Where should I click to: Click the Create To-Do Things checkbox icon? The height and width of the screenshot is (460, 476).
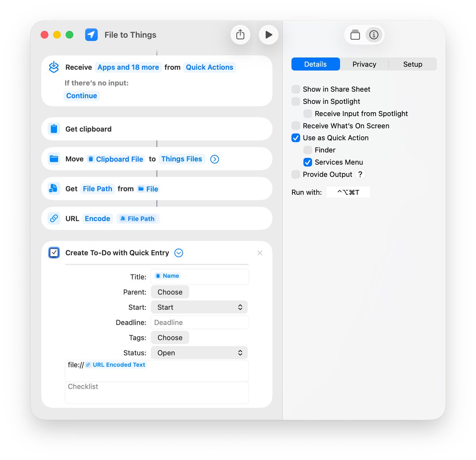pos(54,253)
